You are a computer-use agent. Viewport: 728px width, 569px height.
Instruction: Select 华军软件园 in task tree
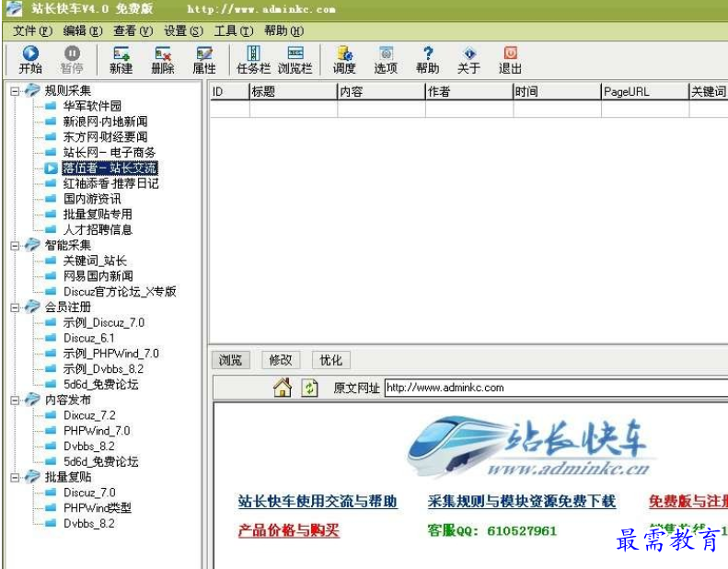92,107
